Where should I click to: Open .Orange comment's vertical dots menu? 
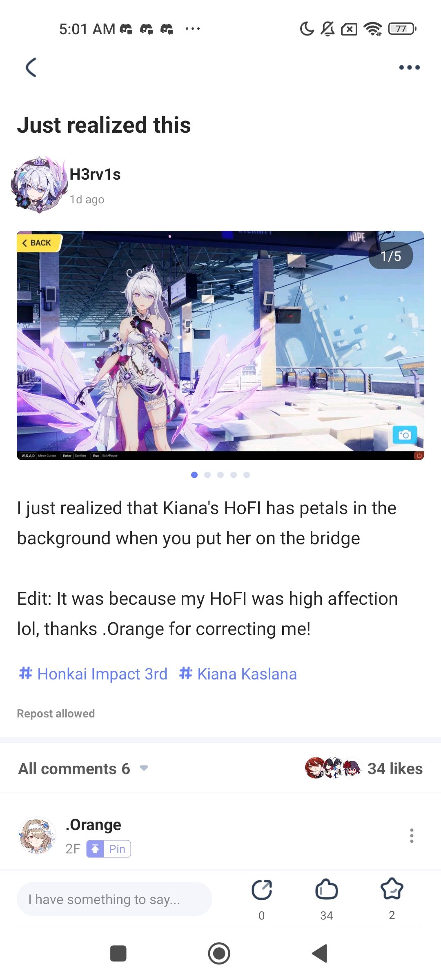pos(412,835)
